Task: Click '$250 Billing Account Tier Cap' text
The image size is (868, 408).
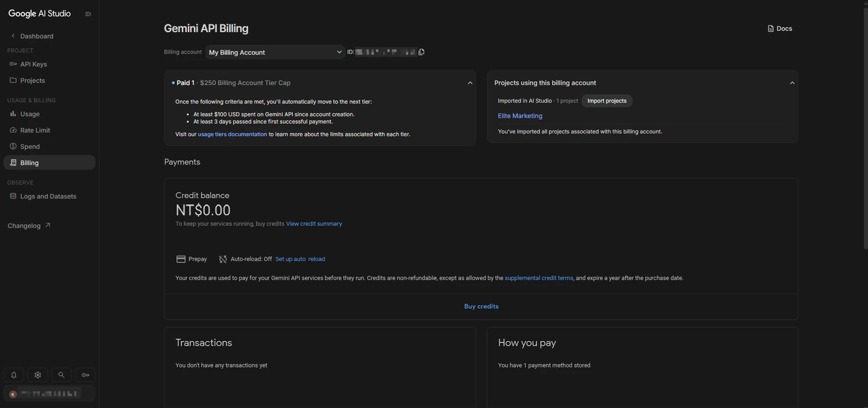Action: coord(245,83)
